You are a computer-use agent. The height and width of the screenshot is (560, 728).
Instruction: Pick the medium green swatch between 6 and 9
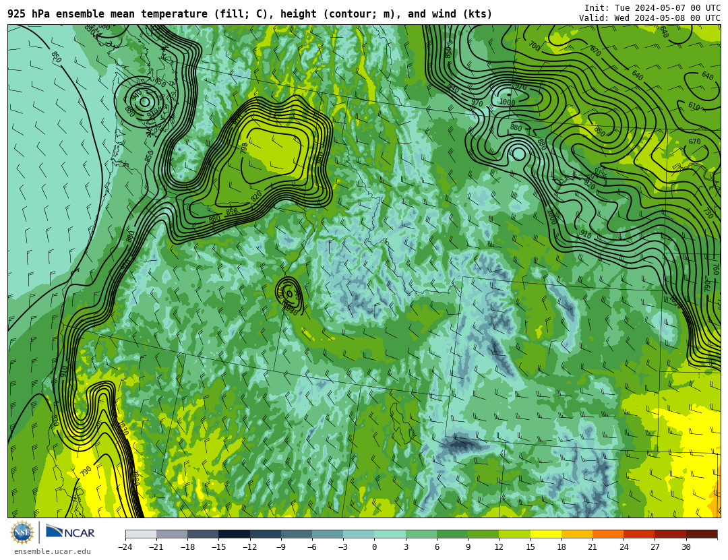tap(452, 534)
